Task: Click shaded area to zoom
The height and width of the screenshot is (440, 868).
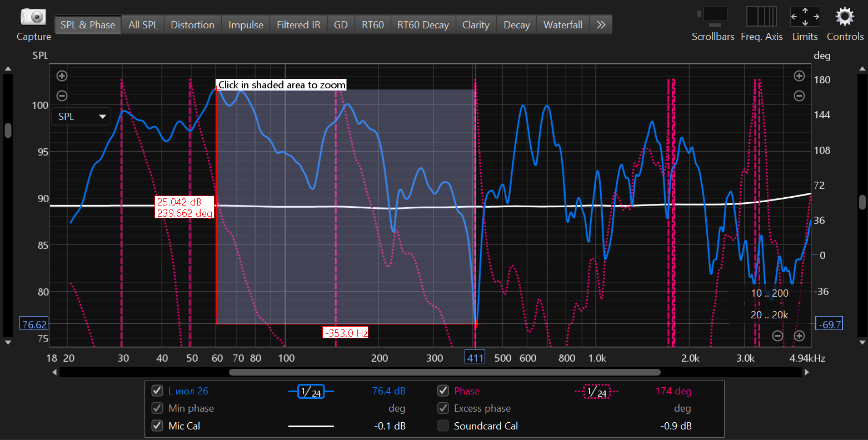Action: (x=345, y=207)
